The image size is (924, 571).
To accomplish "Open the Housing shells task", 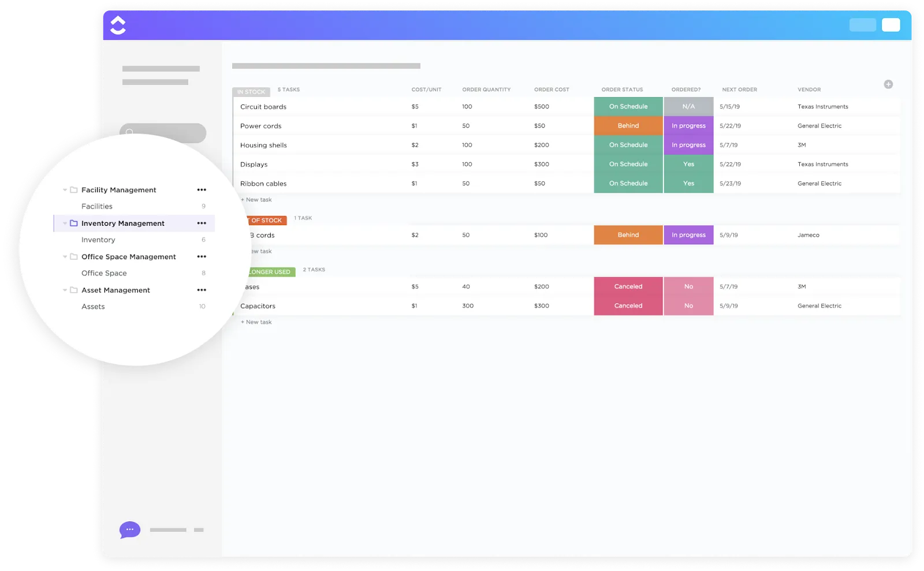I will (x=263, y=145).
